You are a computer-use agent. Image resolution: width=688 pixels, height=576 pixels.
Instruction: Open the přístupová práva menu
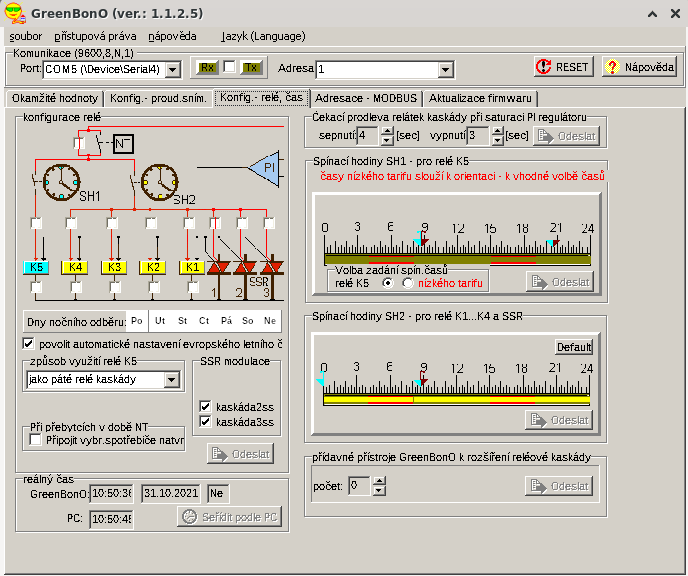[95, 36]
